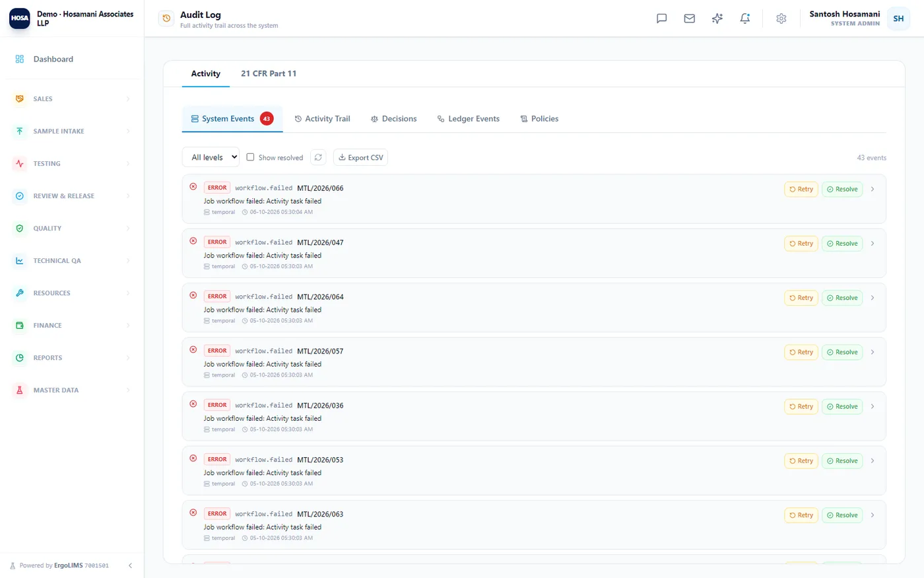This screenshot has width=924, height=578.
Task: Resolve the MTL/2026/063 error event
Action: pos(842,515)
